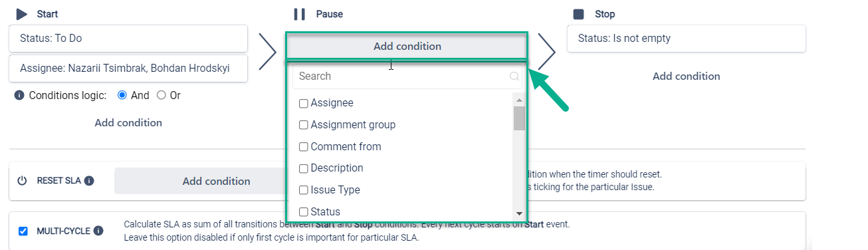The height and width of the screenshot is (250, 868).
Task: Open the Status: To Do start condition
Action: 128,39
